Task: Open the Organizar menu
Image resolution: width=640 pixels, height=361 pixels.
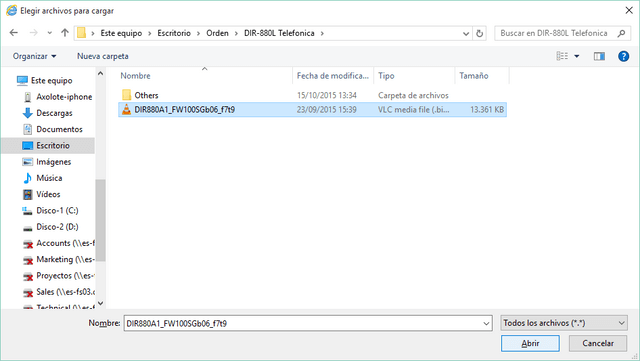Action: coord(34,56)
